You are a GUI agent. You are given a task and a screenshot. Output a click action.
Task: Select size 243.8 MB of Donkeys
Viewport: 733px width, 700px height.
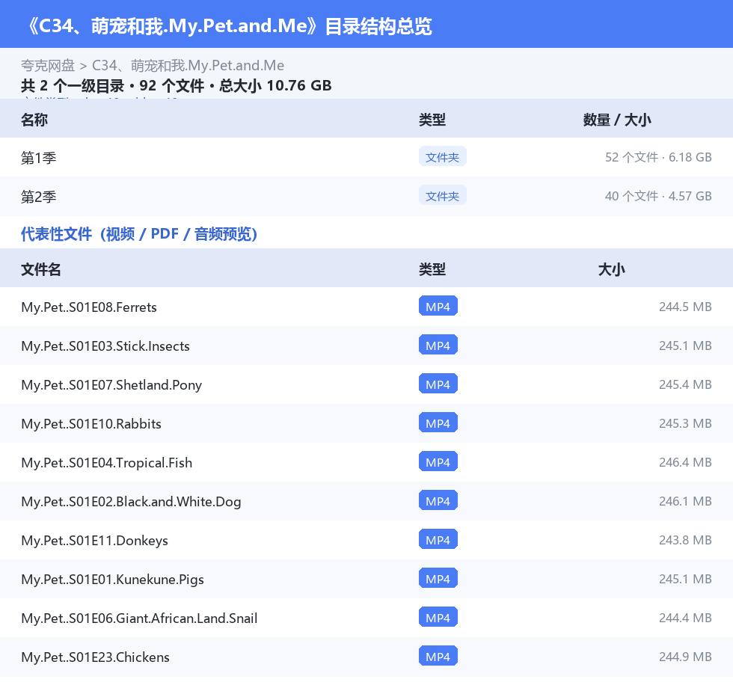(685, 540)
